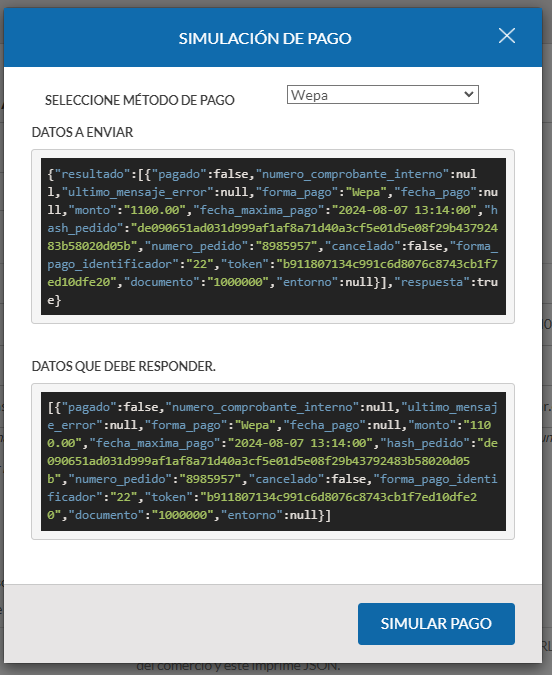
Task: Click the "hash_pedido" key in the response JSON block
Action: click(425, 443)
